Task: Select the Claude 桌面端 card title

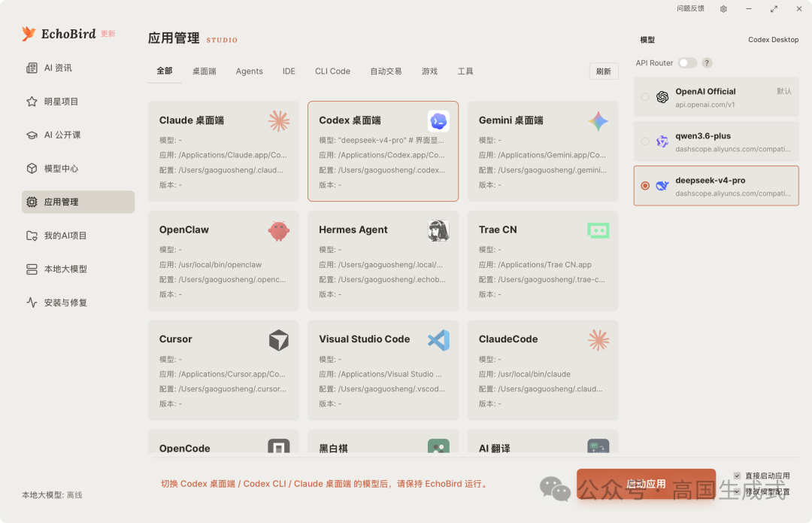Action: [x=192, y=120]
